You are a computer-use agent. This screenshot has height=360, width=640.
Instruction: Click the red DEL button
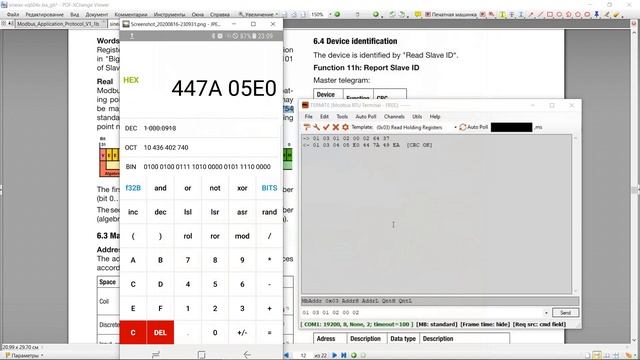coord(160,332)
